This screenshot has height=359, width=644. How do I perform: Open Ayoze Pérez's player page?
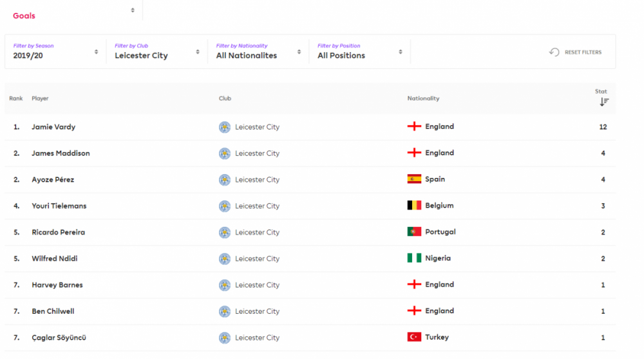(53, 180)
